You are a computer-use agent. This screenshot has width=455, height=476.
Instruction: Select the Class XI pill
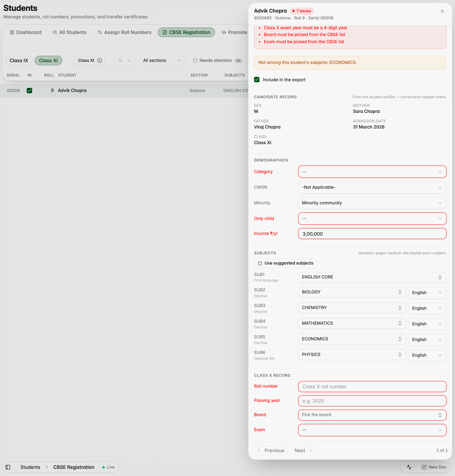(48, 61)
